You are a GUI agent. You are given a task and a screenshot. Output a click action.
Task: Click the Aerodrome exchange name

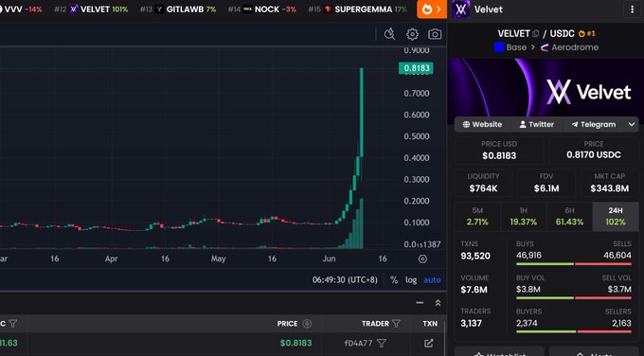(575, 47)
